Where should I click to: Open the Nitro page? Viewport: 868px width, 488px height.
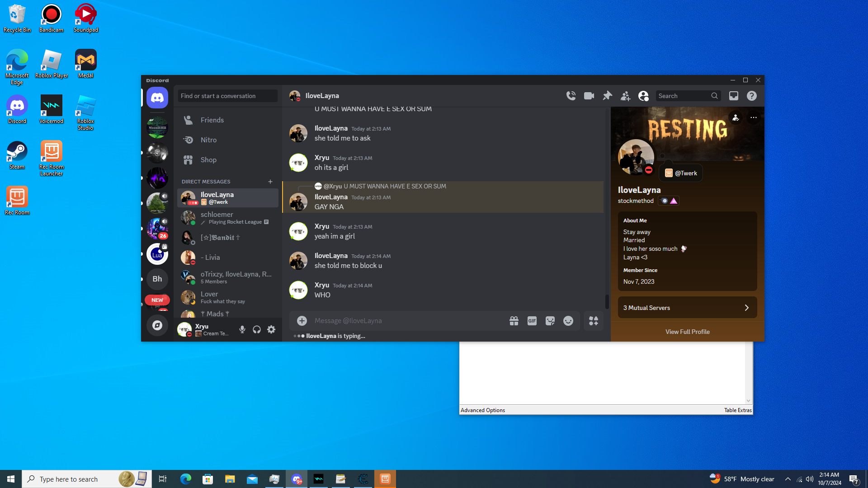point(208,140)
